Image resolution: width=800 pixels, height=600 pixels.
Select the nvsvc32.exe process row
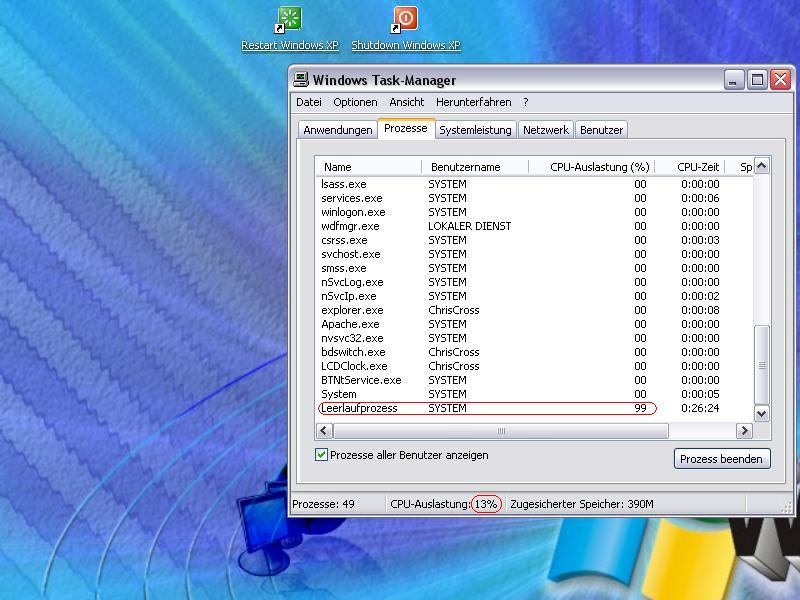[534, 338]
